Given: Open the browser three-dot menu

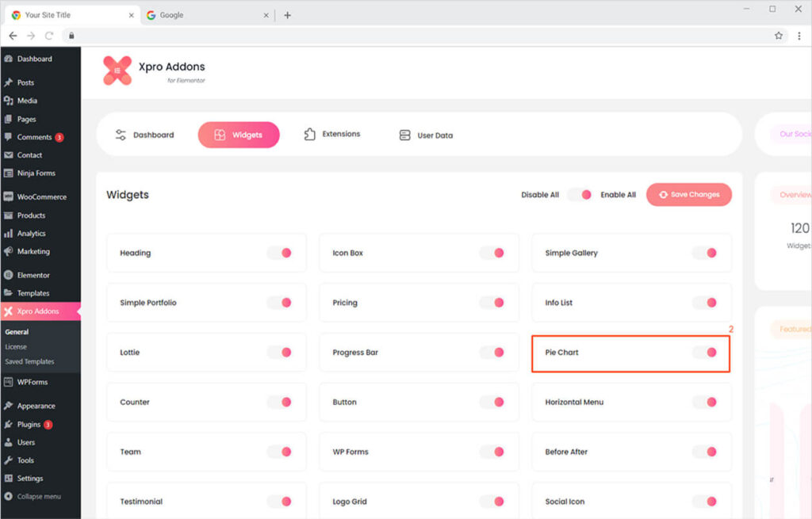Looking at the screenshot, I should [x=798, y=36].
